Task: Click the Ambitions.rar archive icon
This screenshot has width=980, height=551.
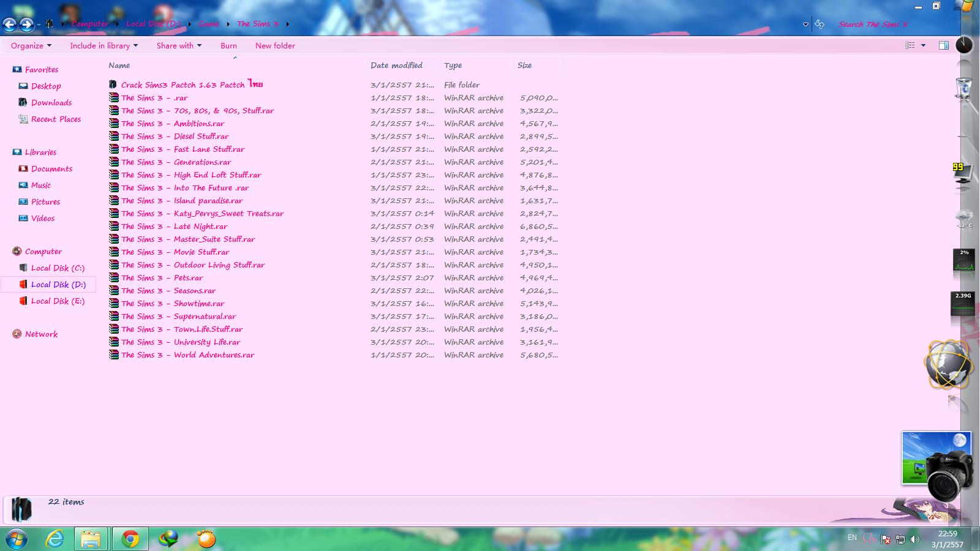Action: [x=113, y=123]
